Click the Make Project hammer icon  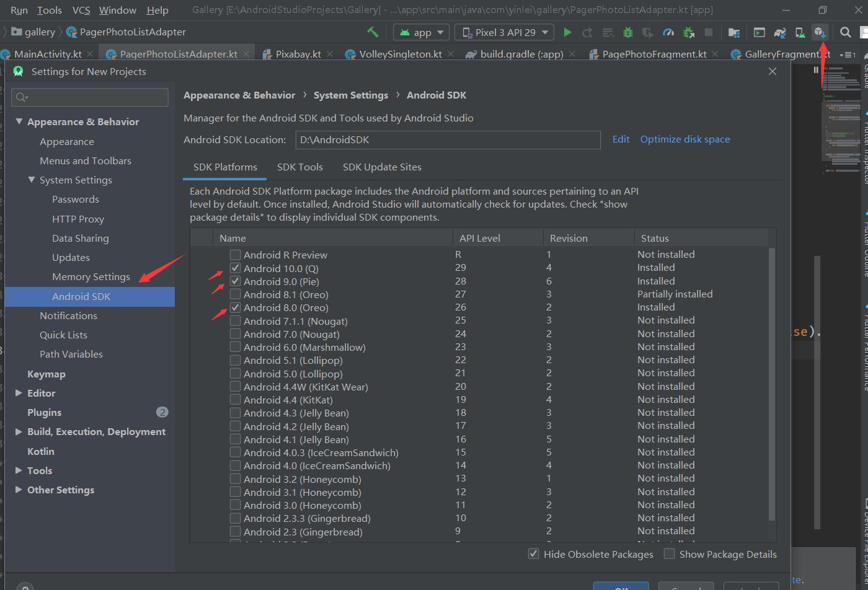click(373, 32)
